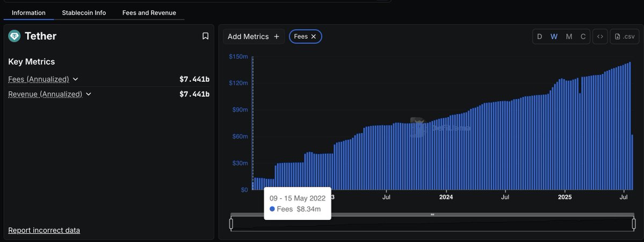Download chart data as .csv
Screen dimensions: 644x242
point(625,37)
